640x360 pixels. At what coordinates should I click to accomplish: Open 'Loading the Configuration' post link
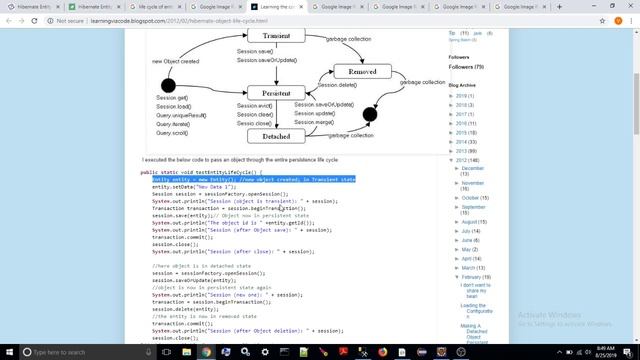476,311
